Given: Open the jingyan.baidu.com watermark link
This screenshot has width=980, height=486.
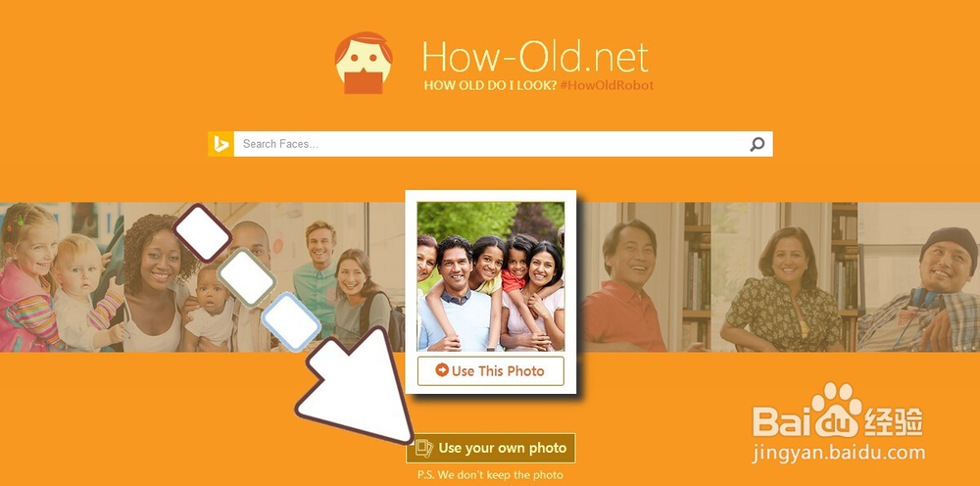Looking at the screenshot, I should pyautogui.click(x=838, y=453).
